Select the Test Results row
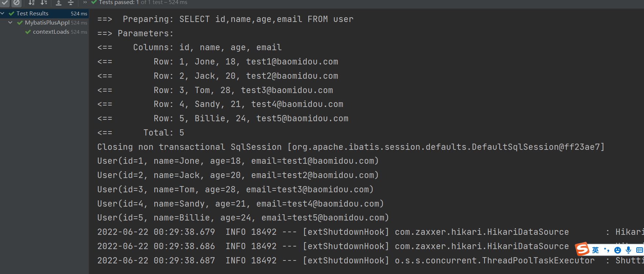The image size is (644, 274). pos(32,14)
